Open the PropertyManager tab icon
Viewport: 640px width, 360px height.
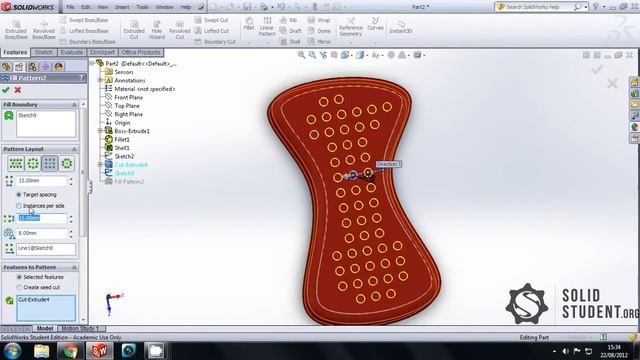19,67
